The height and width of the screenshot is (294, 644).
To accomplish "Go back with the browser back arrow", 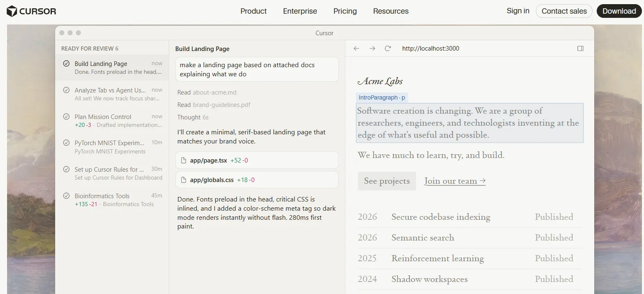I will pos(356,49).
